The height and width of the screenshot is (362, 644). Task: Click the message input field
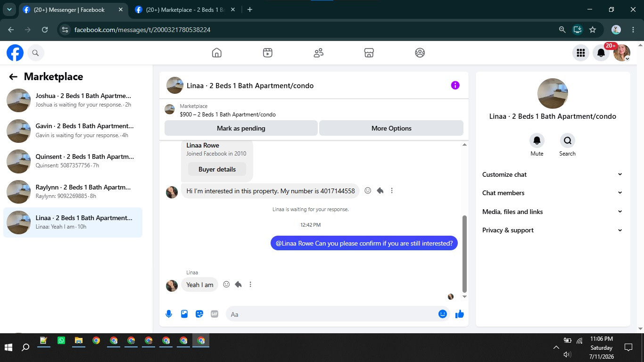tap(332, 314)
